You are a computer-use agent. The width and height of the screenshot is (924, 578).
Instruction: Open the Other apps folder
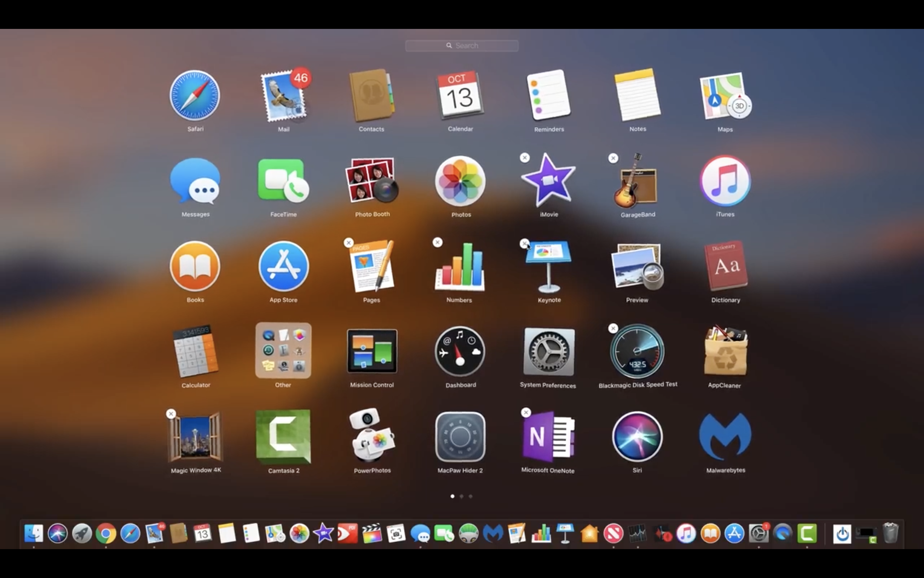point(283,351)
